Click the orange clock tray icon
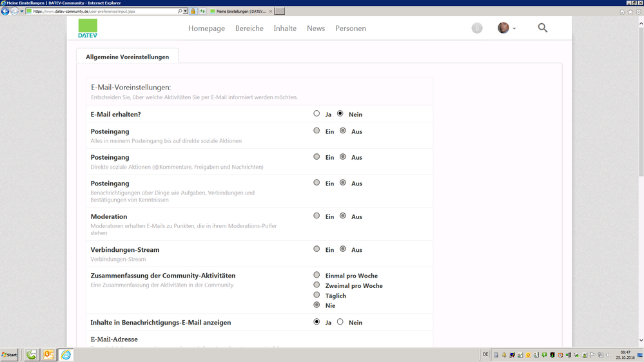644x362 pixels. tap(560, 355)
